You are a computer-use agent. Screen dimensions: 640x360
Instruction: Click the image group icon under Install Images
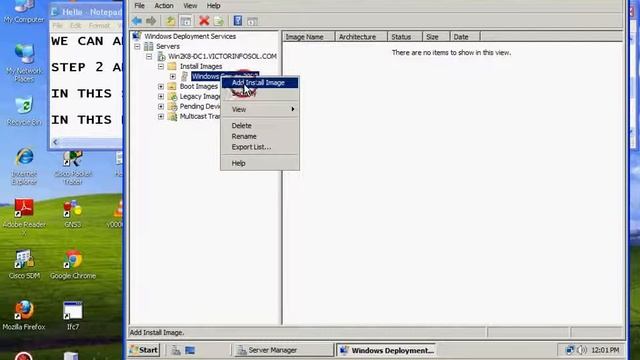tap(184, 76)
